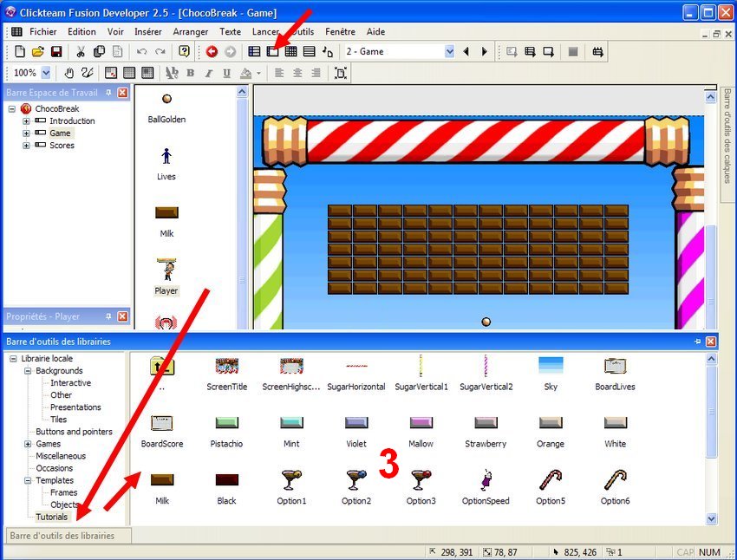Collapse the Backgrounds library node
Screen dimensions: 737x560
coord(28,371)
